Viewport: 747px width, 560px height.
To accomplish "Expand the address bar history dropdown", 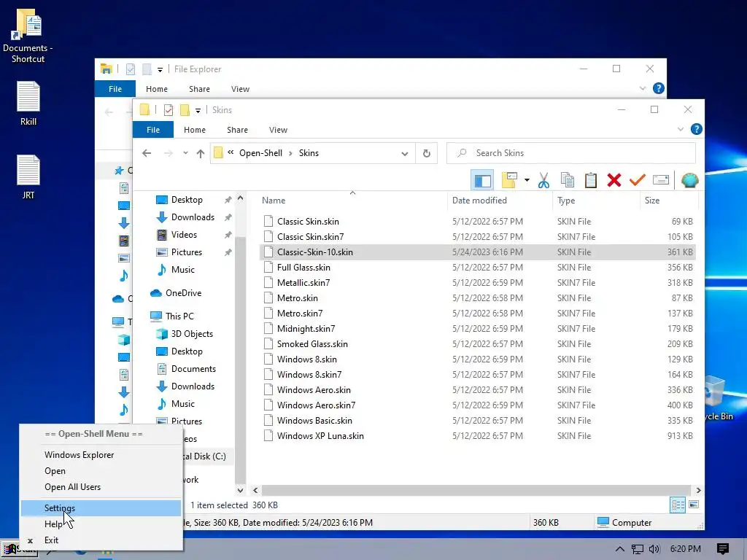I will pyautogui.click(x=404, y=153).
